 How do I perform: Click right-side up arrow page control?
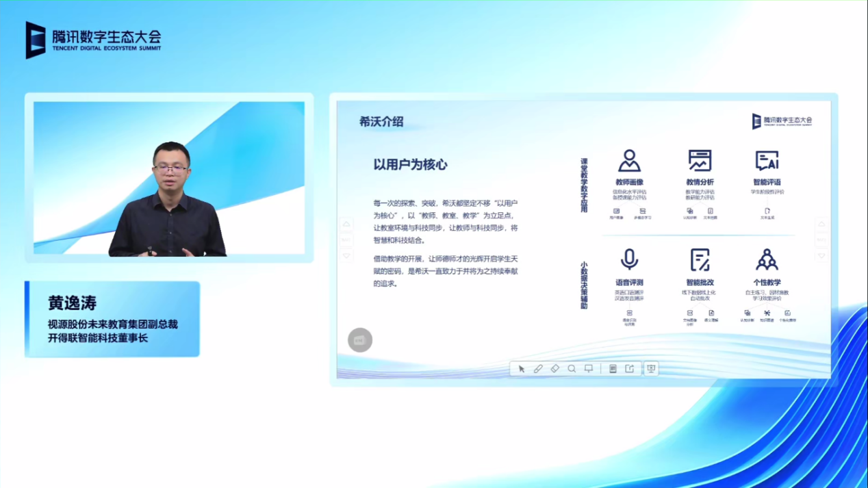(x=821, y=224)
